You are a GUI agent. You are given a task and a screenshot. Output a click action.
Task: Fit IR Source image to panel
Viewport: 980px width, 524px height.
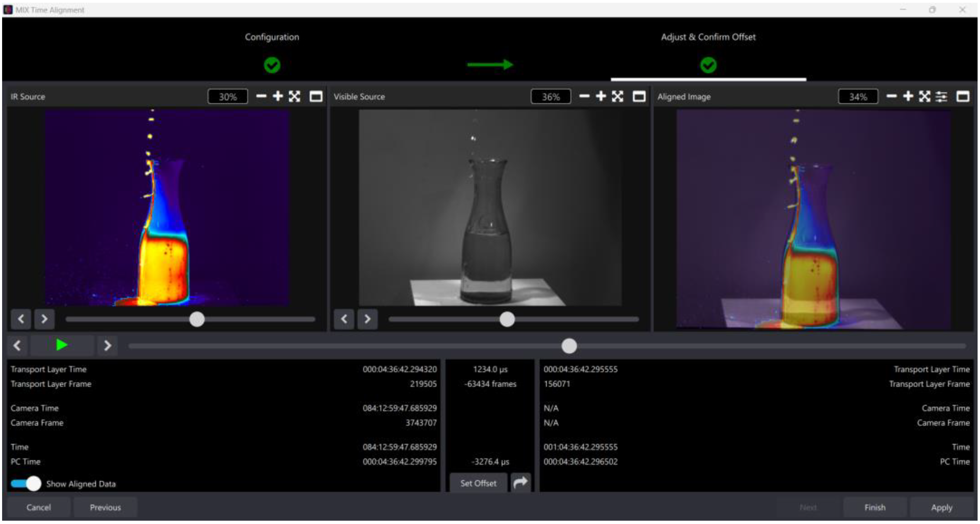295,96
